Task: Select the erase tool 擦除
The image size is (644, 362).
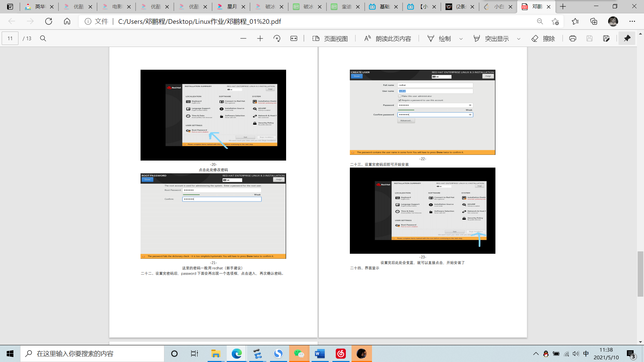Action: pos(543,39)
